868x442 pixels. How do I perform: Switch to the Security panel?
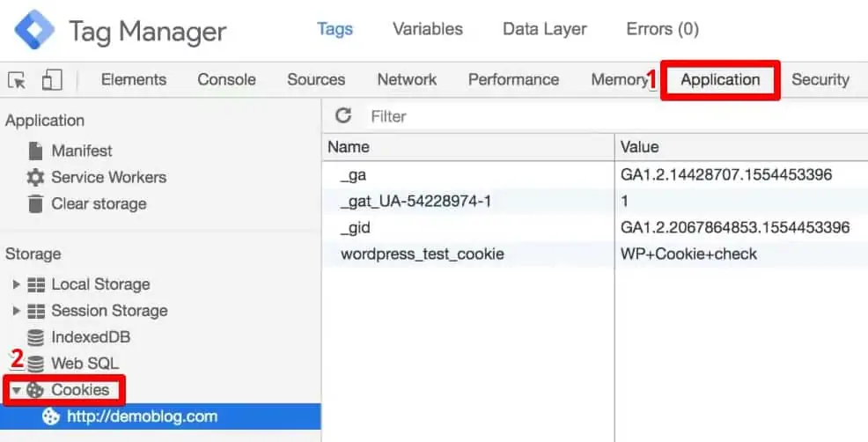820,80
